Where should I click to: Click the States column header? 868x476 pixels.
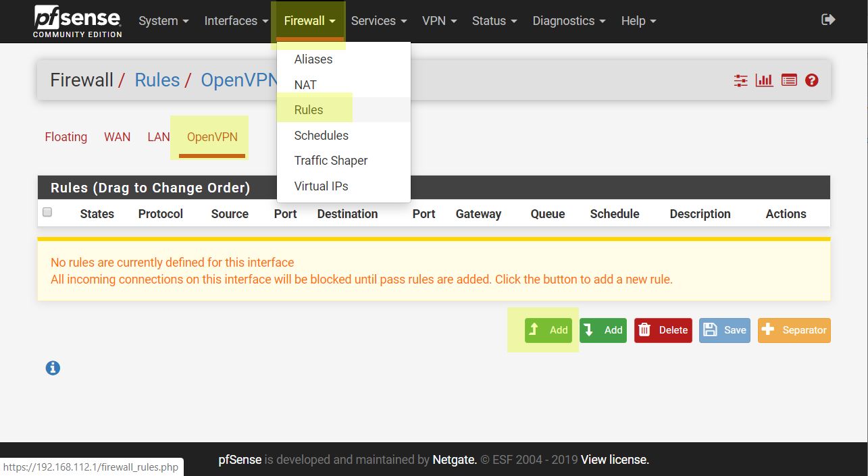97,214
